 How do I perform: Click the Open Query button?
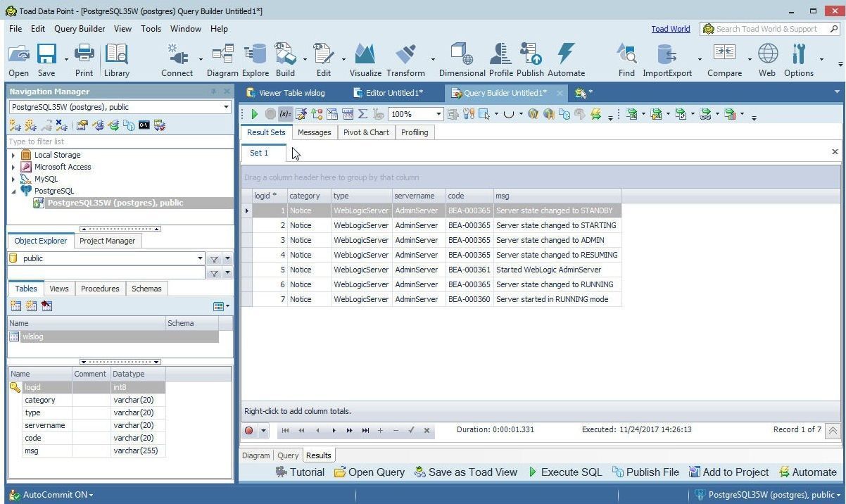pyautogui.click(x=370, y=472)
